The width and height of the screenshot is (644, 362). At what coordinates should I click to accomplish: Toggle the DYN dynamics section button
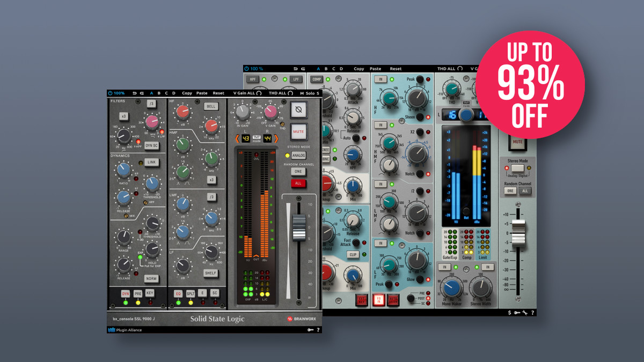tap(125, 293)
